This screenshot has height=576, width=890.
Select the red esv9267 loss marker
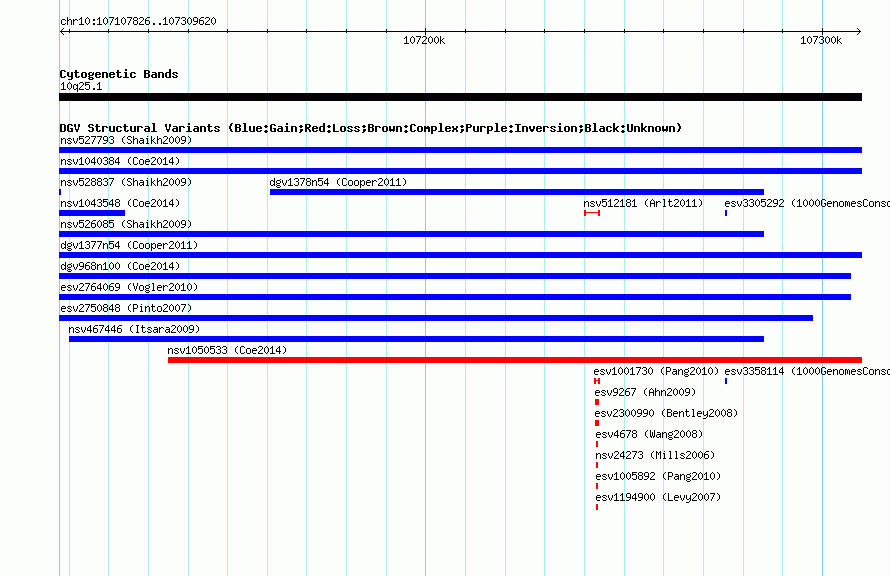tap(597, 402)
